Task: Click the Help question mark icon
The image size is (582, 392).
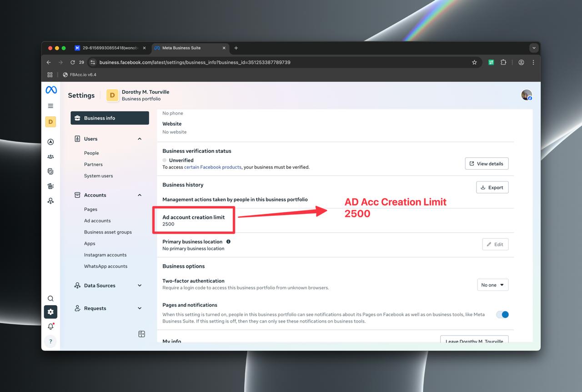Action: tap(50, 342)
